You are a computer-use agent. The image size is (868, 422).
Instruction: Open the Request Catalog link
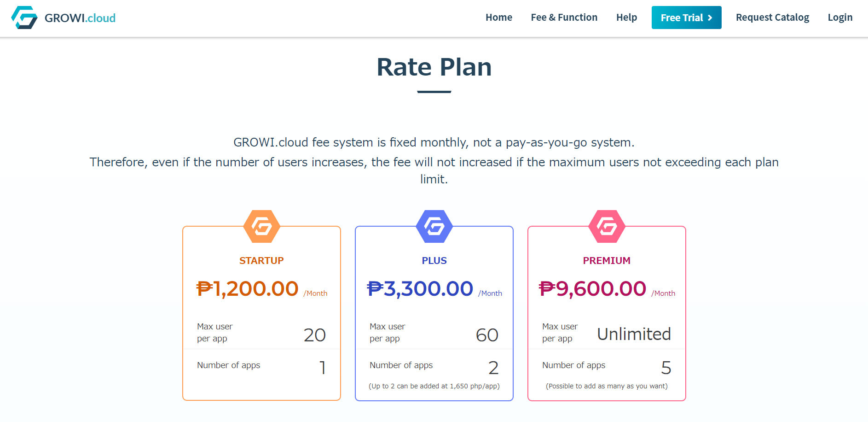(x=772, y=18)
